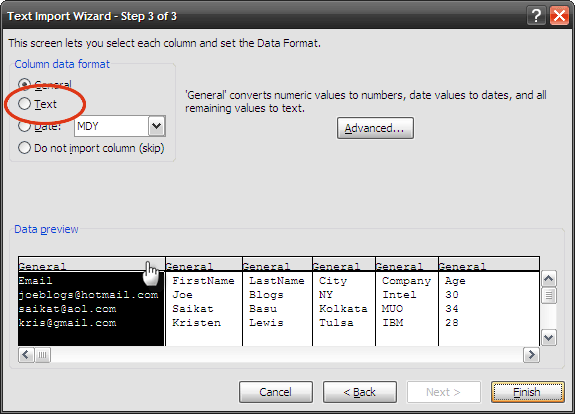
Task: Select the Text radio button
Action: [25, 104]
